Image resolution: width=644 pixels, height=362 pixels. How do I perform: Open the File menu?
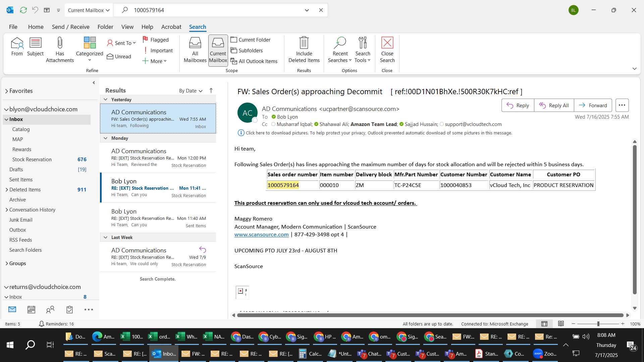pos(13,27)
